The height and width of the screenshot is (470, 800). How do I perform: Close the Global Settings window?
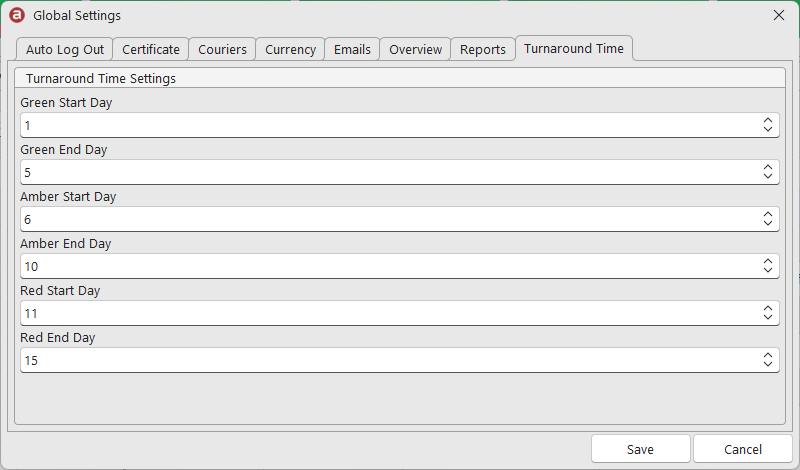coord(779,15)
